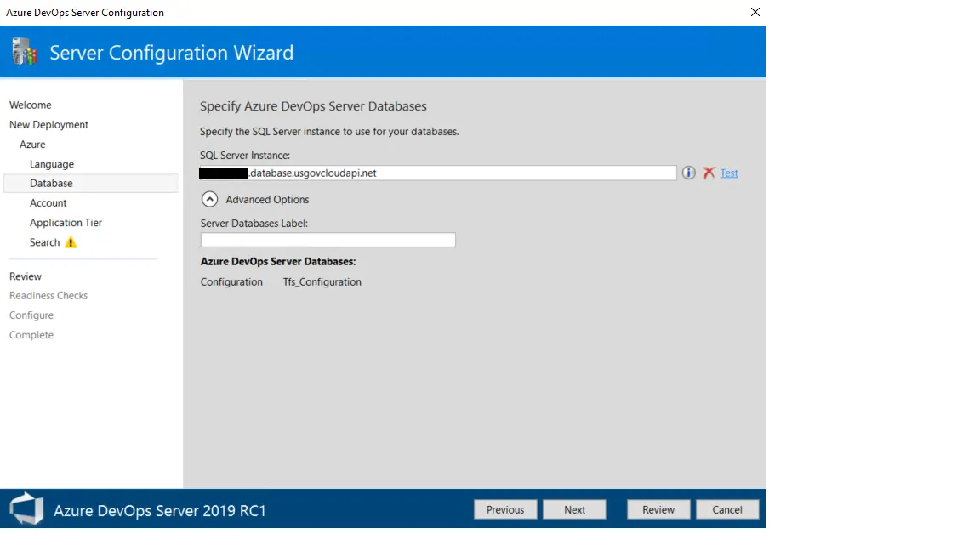Click the Test link
This screenshot has width=980, height=551.
pyautogui.click(x=729, y=173)
